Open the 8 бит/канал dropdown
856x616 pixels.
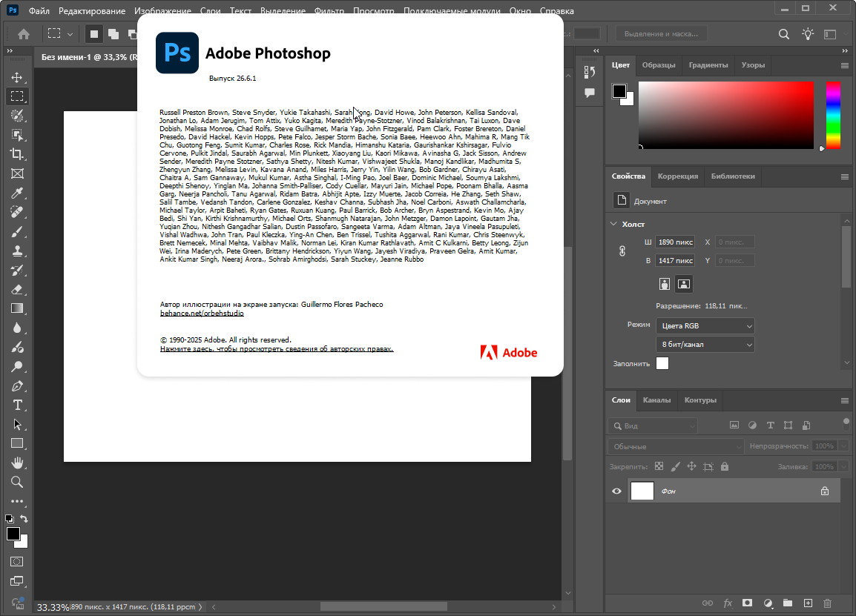705,344
